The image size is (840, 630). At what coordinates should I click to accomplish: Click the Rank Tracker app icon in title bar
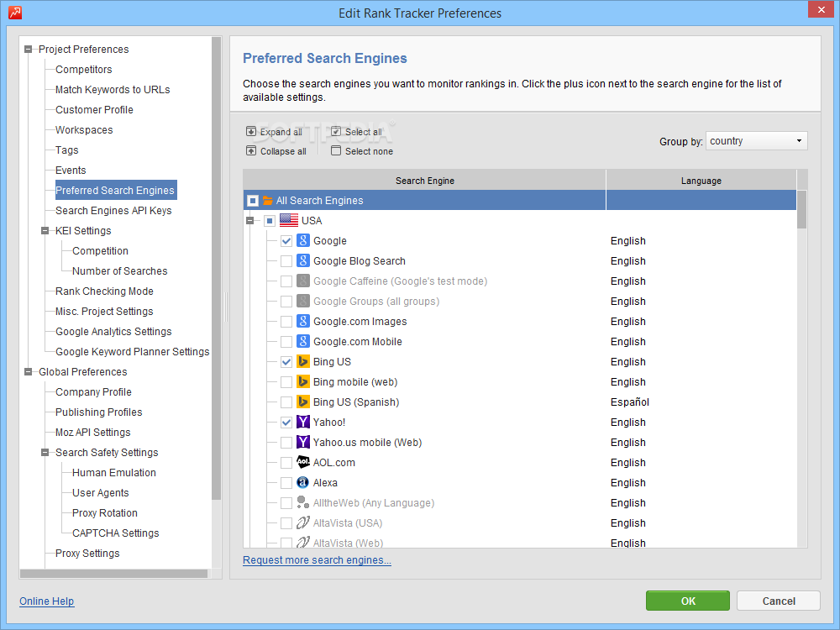pos(15,13)
